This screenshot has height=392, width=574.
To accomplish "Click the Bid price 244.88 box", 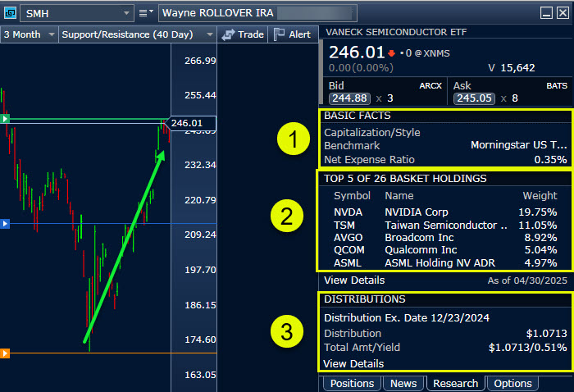I will pyautogui.click(x=347, y=98).
